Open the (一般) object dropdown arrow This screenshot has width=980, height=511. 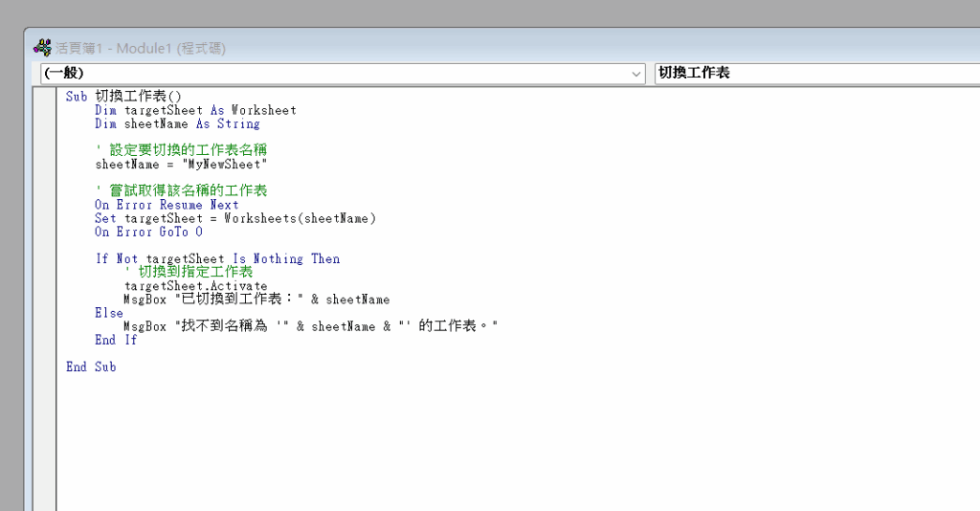[637, 74]
